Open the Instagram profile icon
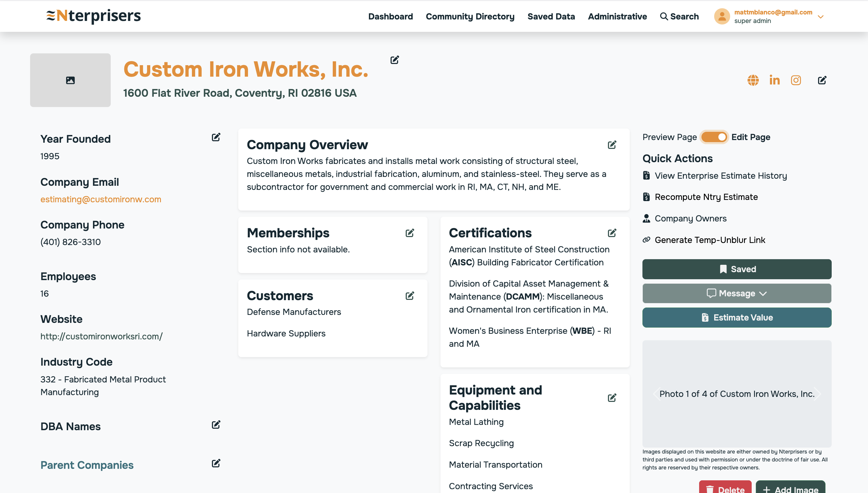Screen dimensions: 868x493 point(796,80)
